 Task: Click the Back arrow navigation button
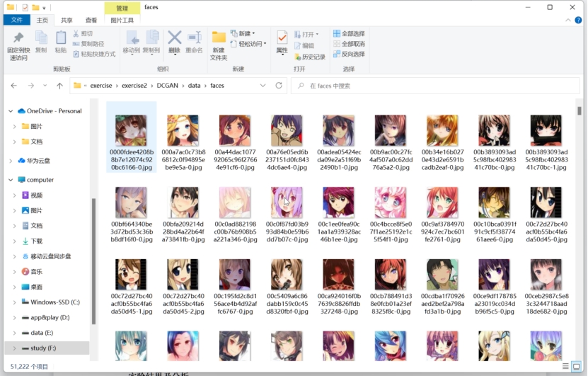13,86
